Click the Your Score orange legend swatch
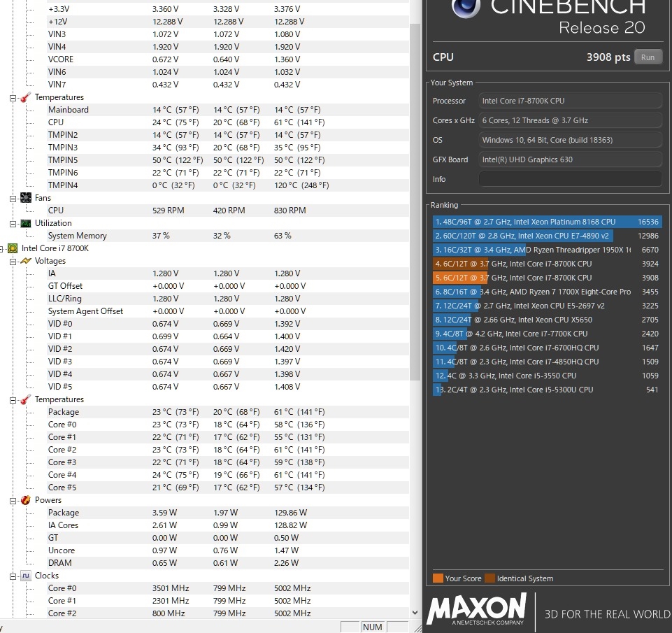The height and width of the screenshot is (633, 672). click(x=438, y=578)
